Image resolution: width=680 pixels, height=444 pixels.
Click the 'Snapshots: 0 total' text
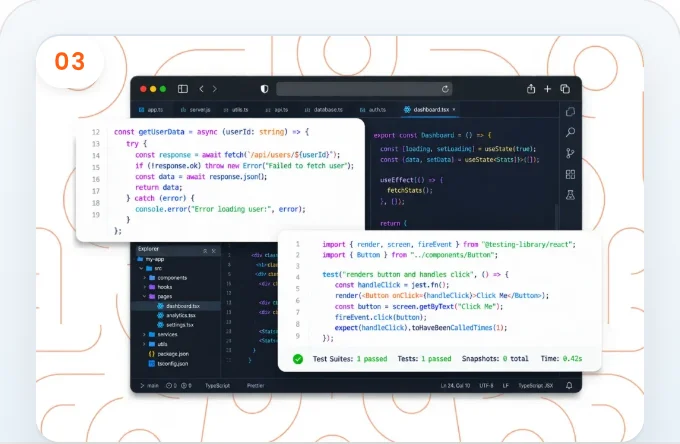[x=495, y=359]
